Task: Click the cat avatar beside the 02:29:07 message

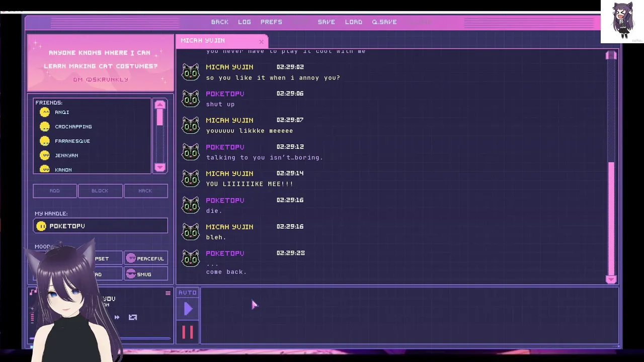Action: 191,125
